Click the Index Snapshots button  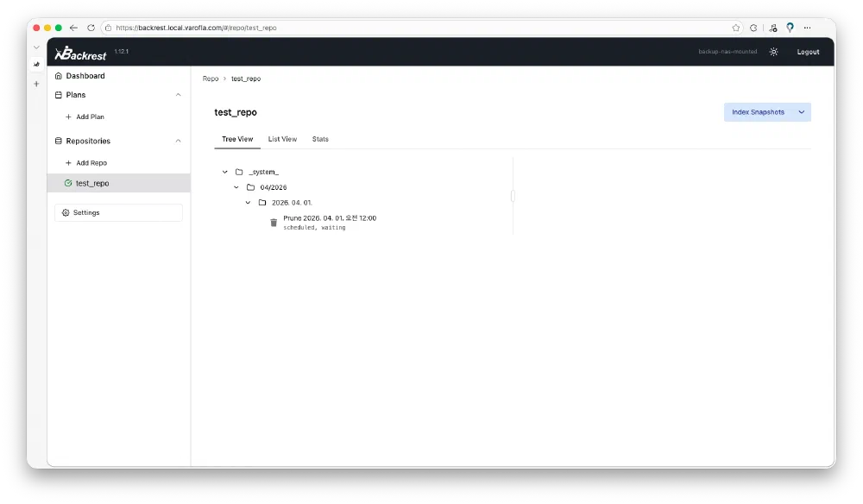click(x=758, y=112)
